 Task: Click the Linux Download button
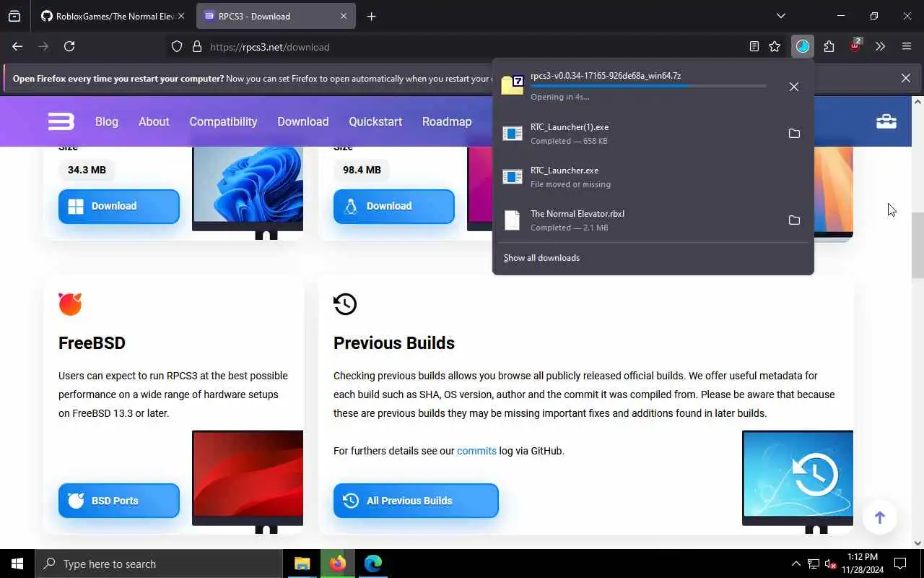coord(394,206)
